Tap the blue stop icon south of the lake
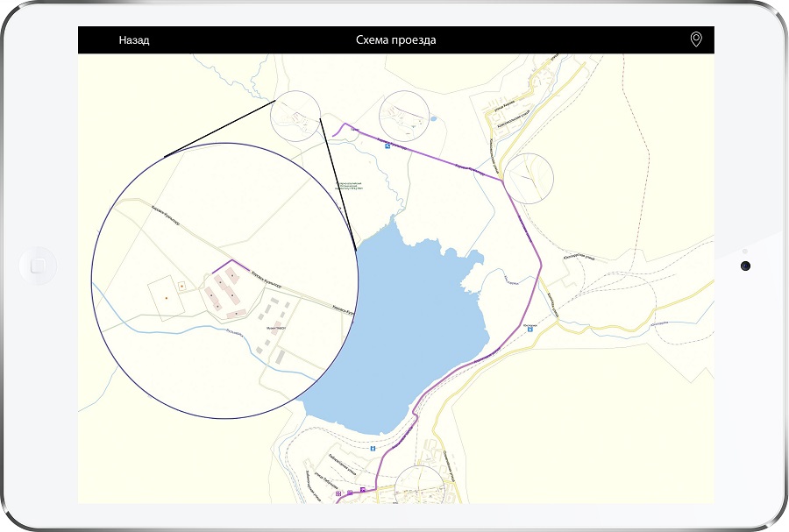Viewport: 789px width, 532px height. 373,448
